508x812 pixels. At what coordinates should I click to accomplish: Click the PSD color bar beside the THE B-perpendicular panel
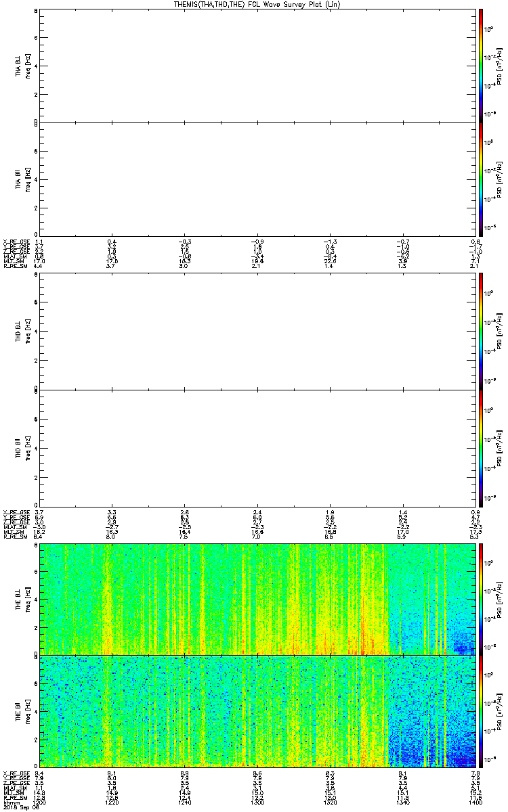pyautogui.click(x=482, y=599)
